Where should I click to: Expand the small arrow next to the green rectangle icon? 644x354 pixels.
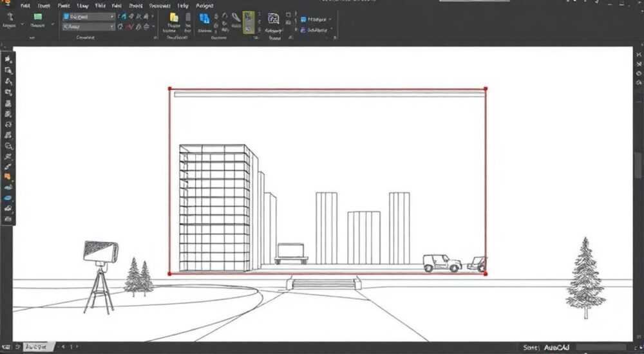[x=53, y=24]
